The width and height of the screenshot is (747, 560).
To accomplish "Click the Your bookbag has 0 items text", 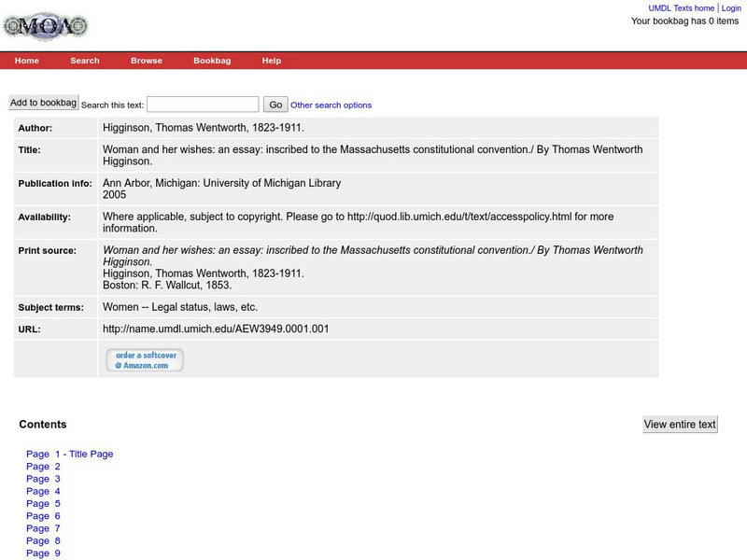I will tap(684, 21).
